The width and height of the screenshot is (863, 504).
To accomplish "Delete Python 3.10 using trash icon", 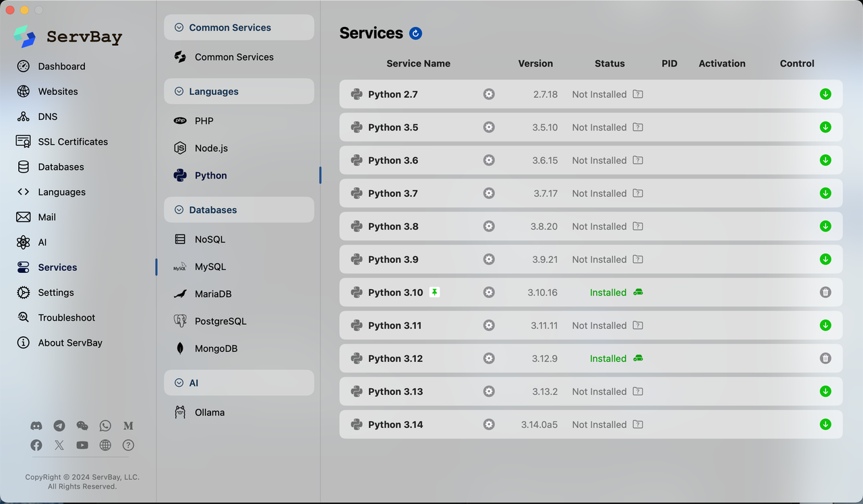I will coord(825,292).
